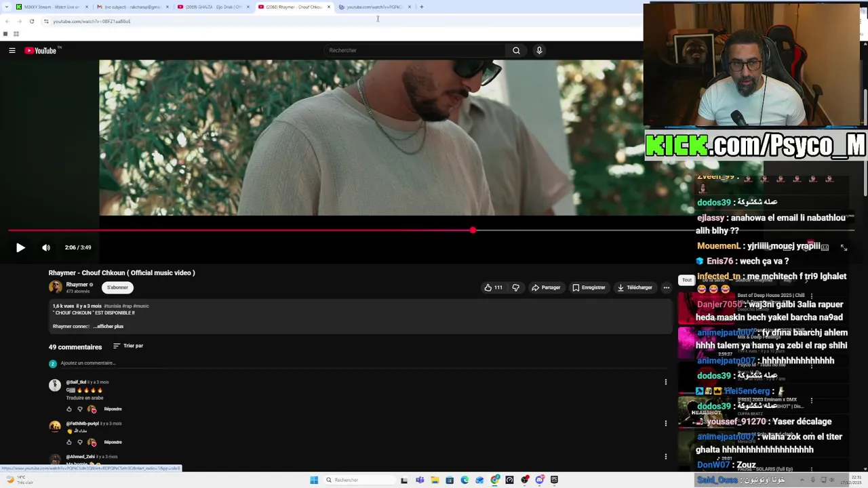Mute the video volume speaker icon
868x488 pixels.
(x=46, y=247)
